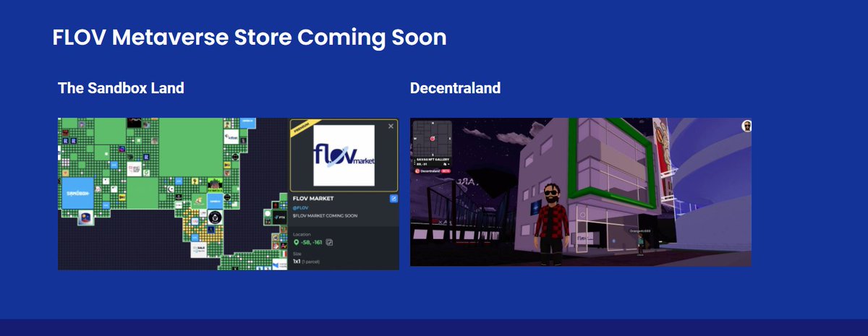Select the kitbet land tile on the map
The image size is (868, 336).
231,136
